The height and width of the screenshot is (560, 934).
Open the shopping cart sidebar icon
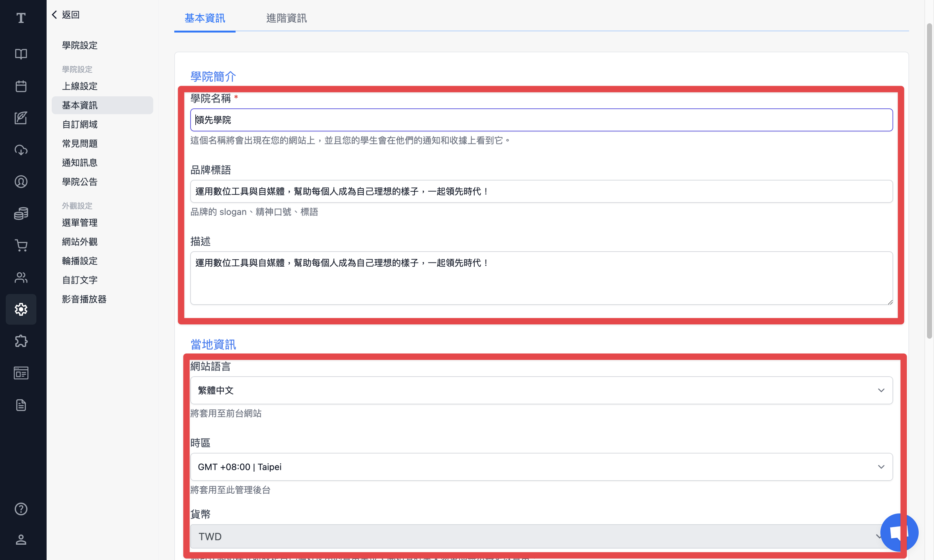pyautogui.click(x=21, y=246)
